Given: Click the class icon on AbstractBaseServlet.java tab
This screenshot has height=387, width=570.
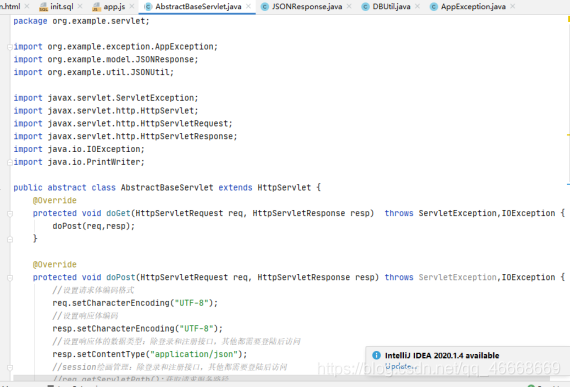Looking at the screenshot, I should (x=148, y=7).
